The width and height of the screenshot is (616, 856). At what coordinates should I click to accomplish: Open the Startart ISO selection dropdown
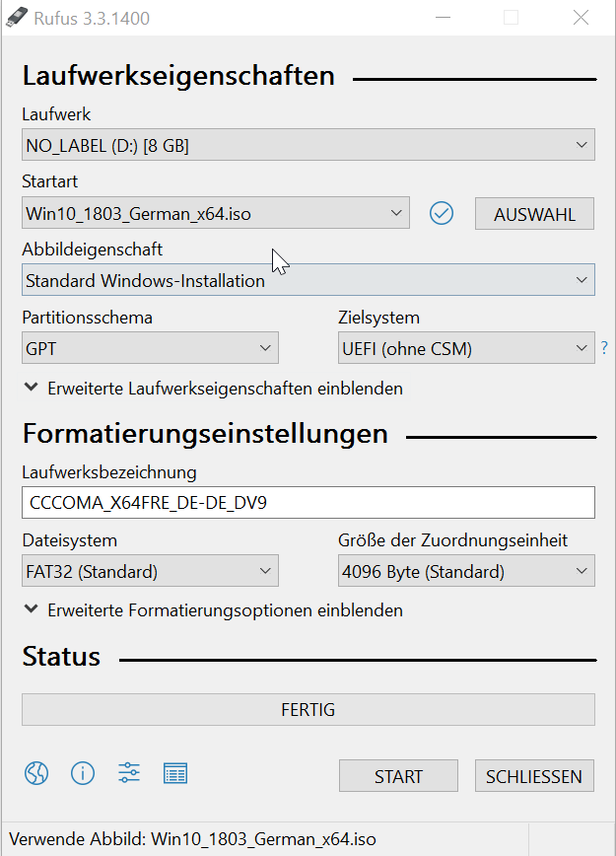[x=216, y=213]
